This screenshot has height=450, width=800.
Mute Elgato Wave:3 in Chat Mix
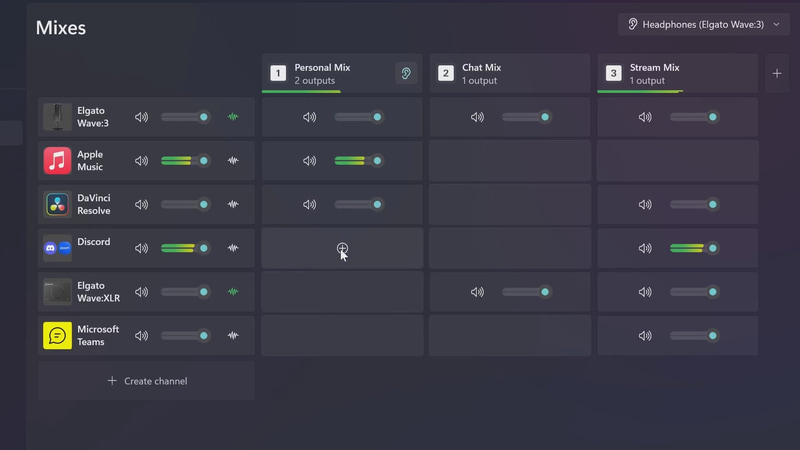477,117
